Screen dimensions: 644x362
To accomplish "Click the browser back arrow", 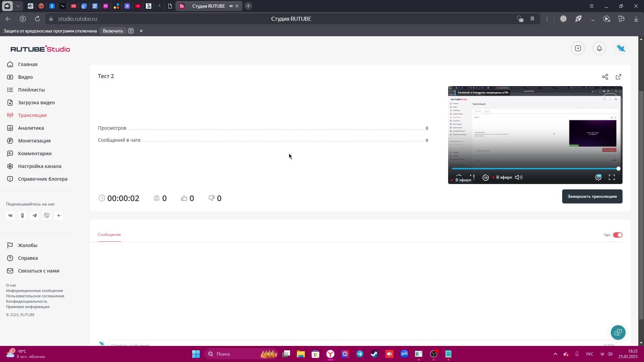I will point(8,19).
